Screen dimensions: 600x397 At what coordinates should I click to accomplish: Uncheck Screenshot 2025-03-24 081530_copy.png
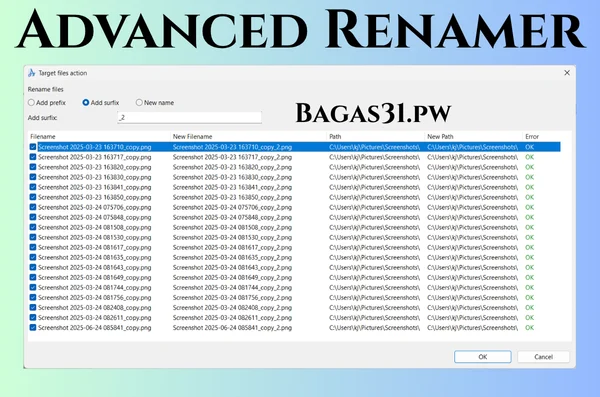click(33, 237)
